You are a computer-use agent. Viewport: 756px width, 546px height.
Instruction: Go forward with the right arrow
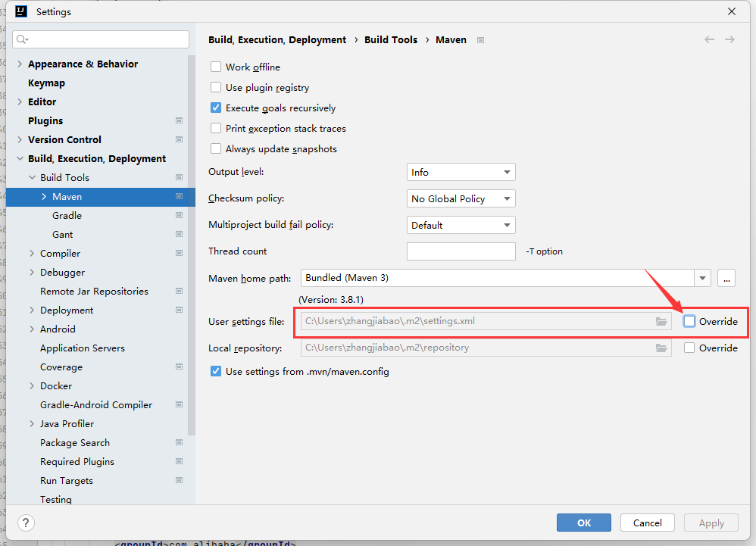pyautogui.click(x=730, y=39)
